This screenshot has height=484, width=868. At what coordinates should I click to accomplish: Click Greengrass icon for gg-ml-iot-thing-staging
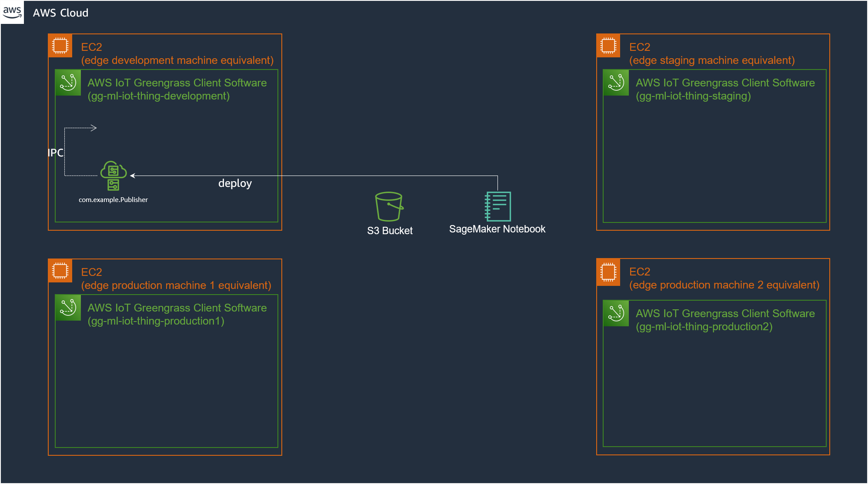click(x=616, y=83)
